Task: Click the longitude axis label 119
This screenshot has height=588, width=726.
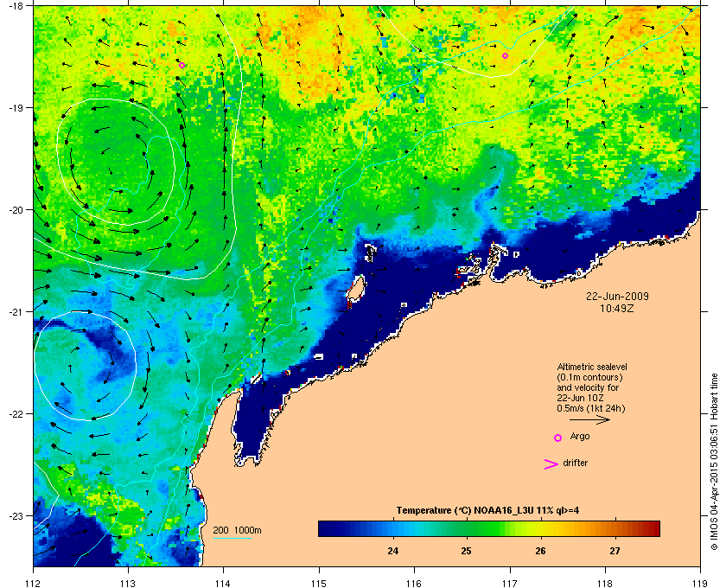Action: click(x=699, y=583)
